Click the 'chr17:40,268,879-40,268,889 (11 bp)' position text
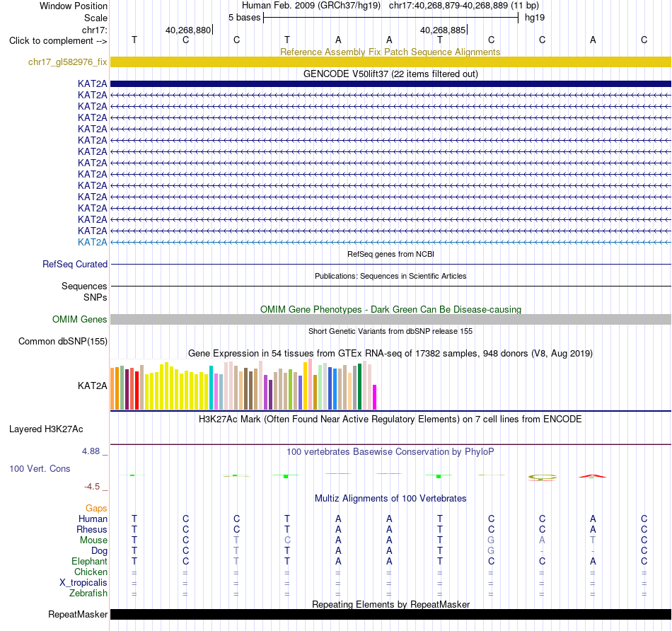The height and width of the screenshot is (631, 672). pos(464,6)
